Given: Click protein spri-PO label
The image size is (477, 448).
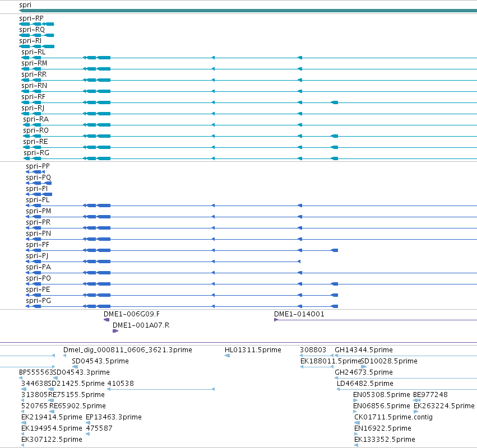Looking at the screenshot, I should point(38,278).
